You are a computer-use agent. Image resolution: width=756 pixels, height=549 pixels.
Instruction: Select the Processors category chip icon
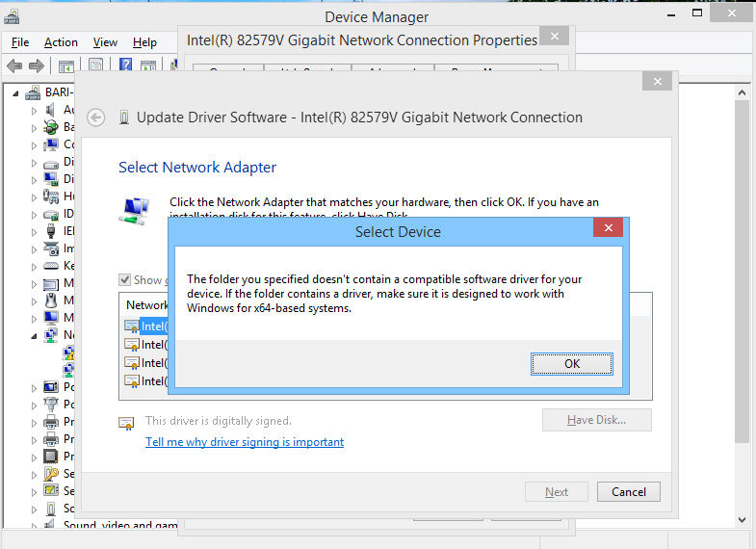[51, 456]
